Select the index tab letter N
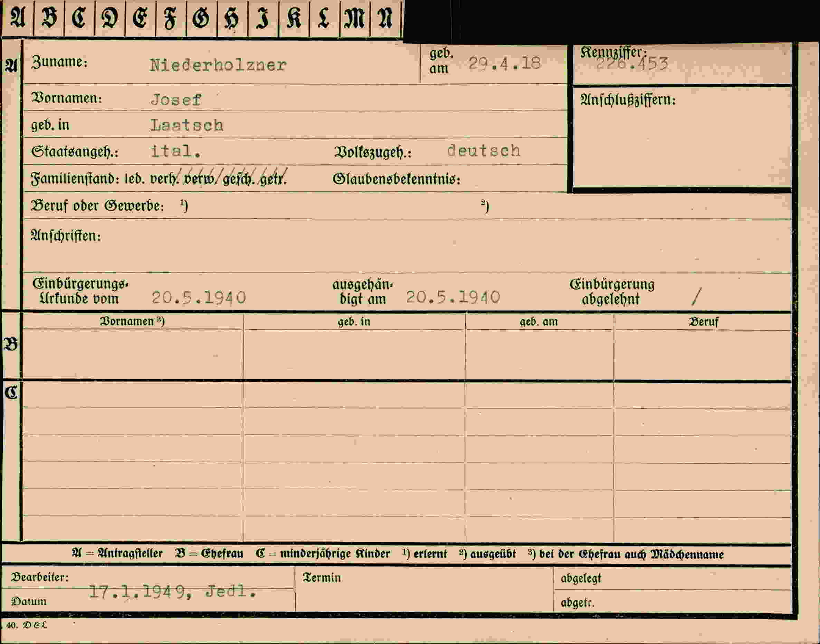This screenshot has width=820, height=644. (x=386, y=18)
